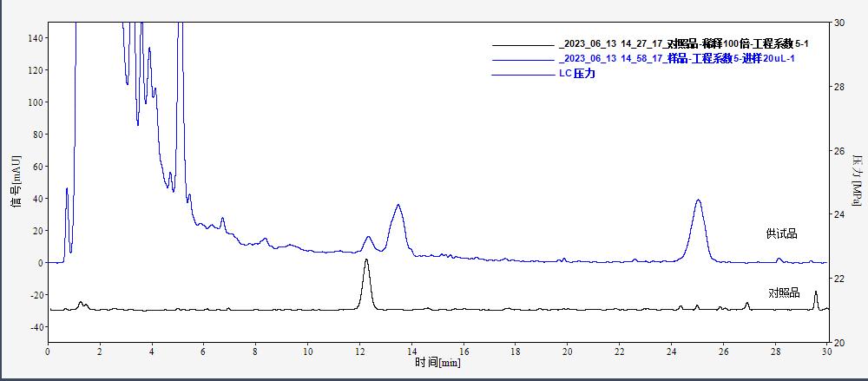Image resolution: width=868 pixels, height=381 pixels.
Task: Click the blue sample legend entry 样品-工程系数5
Action: click(x=677, y=58)
